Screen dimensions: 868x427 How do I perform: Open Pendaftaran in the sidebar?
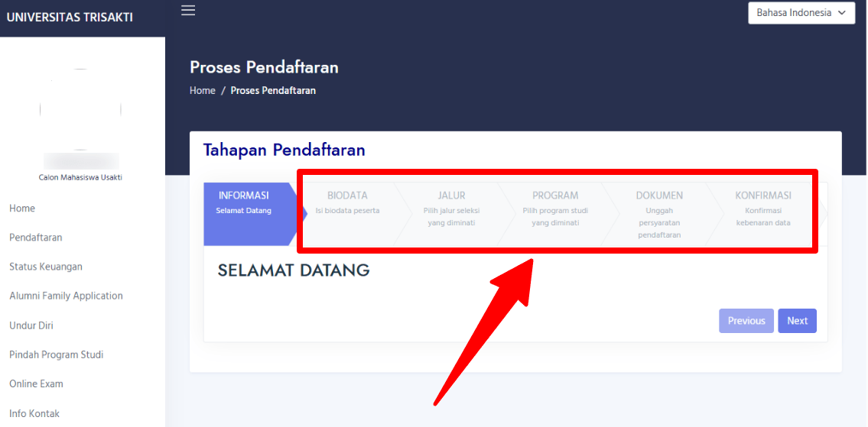coord(36,238)
